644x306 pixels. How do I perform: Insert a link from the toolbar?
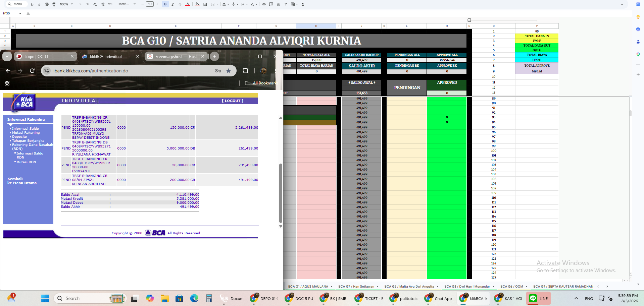[x=264, y=4]
